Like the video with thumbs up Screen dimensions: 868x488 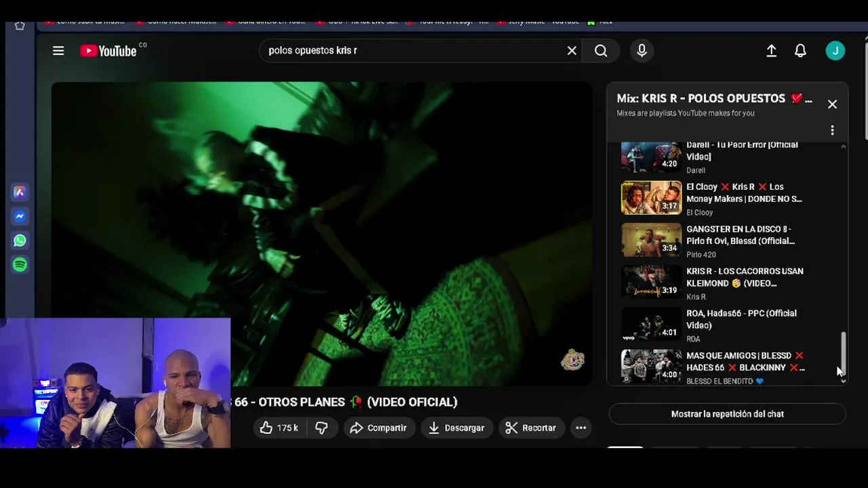279,428
